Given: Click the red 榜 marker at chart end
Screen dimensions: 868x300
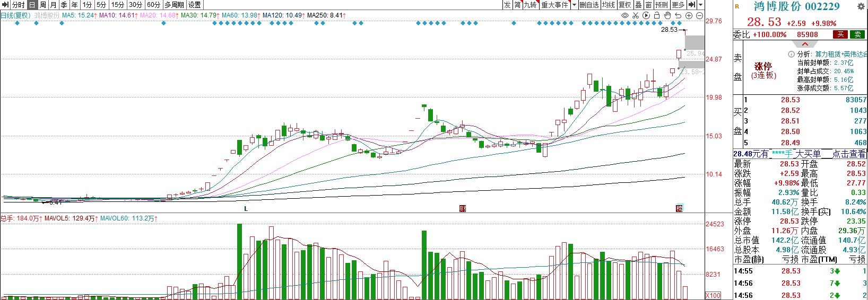Looking at the screenshot, I should (679, 208).
